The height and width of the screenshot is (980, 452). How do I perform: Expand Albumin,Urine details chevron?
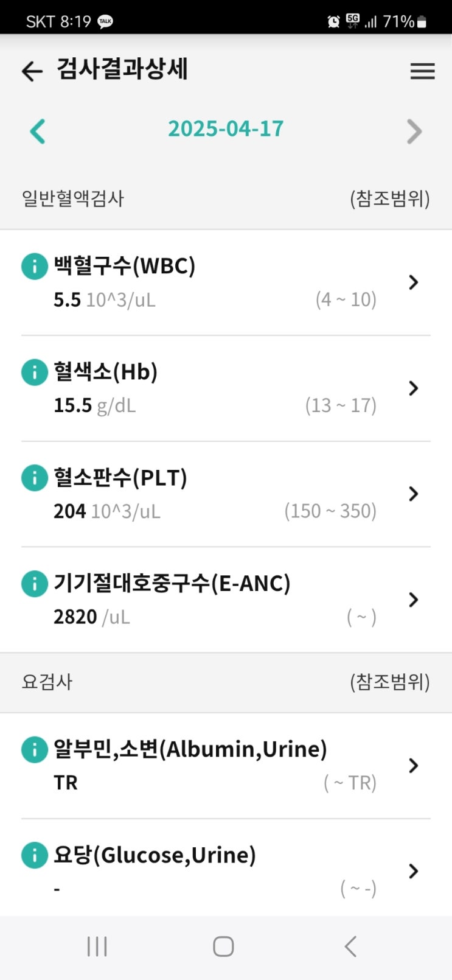(414, 765)
